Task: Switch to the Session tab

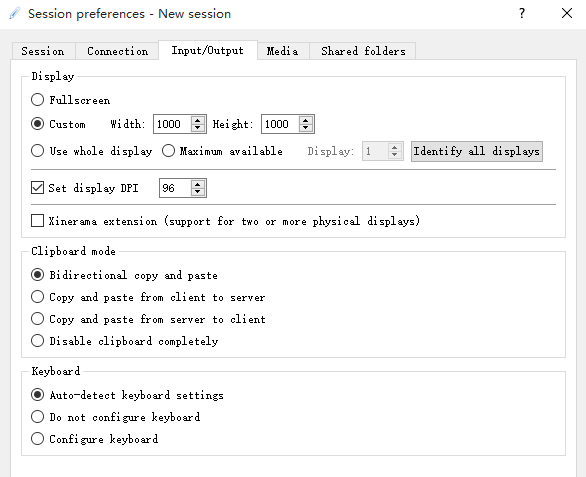Action: click(43, 51)
